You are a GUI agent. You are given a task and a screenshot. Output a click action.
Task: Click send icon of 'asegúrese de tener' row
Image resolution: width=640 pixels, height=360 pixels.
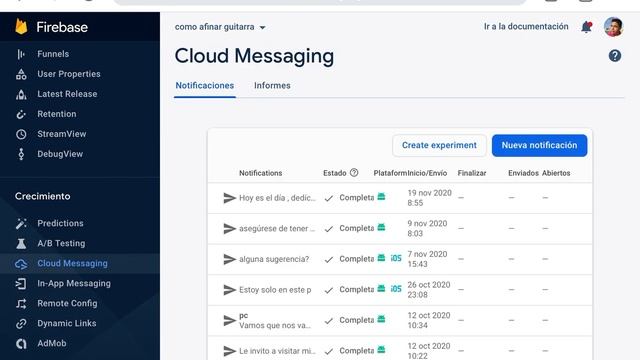pos(229,229)
